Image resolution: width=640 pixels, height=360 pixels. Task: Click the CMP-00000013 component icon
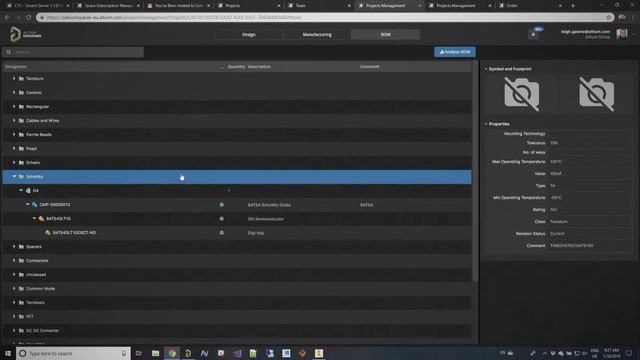(x=35, y=204)
